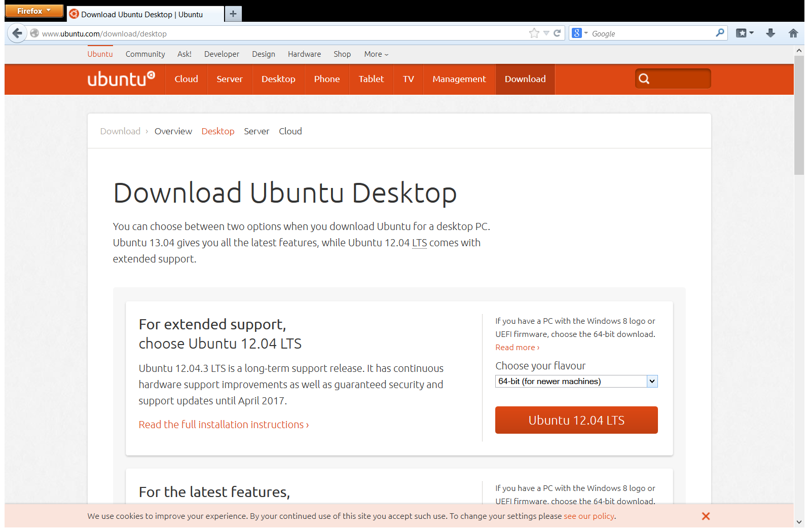Open the Read more link
This screenshot has height=532, width=809.
518,348
